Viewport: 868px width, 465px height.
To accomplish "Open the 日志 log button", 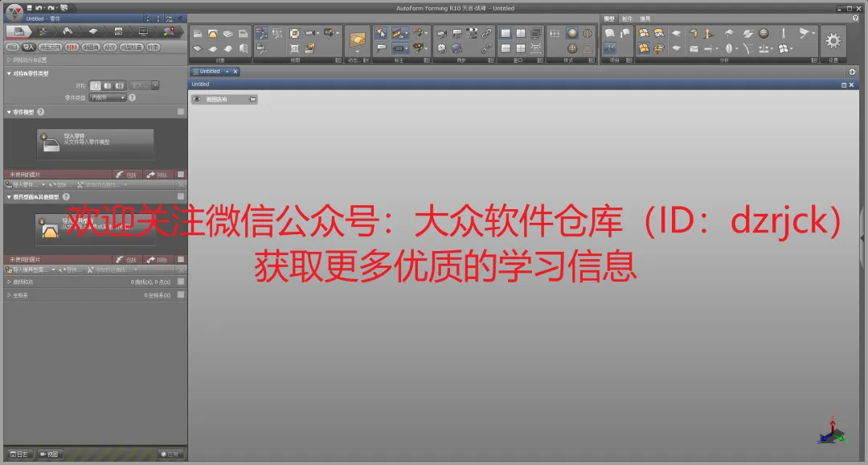I will (x=19, y=454).
